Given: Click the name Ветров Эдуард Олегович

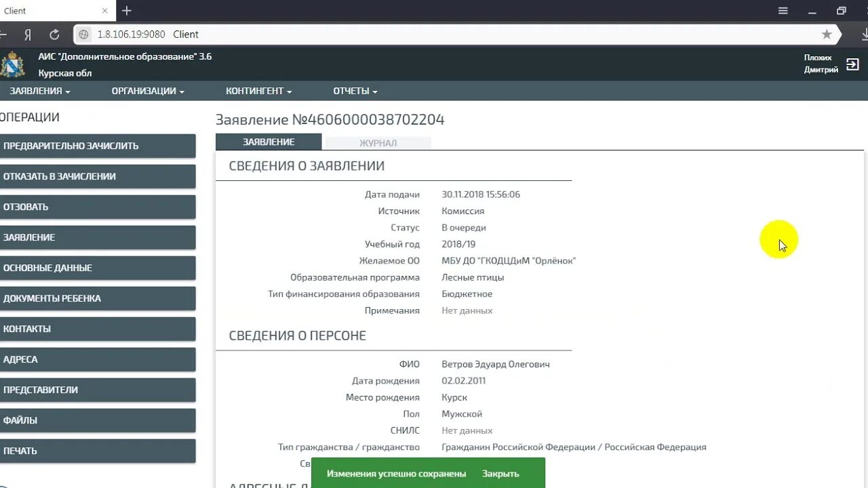Looking at the screenshot, I should coord(496,364).
